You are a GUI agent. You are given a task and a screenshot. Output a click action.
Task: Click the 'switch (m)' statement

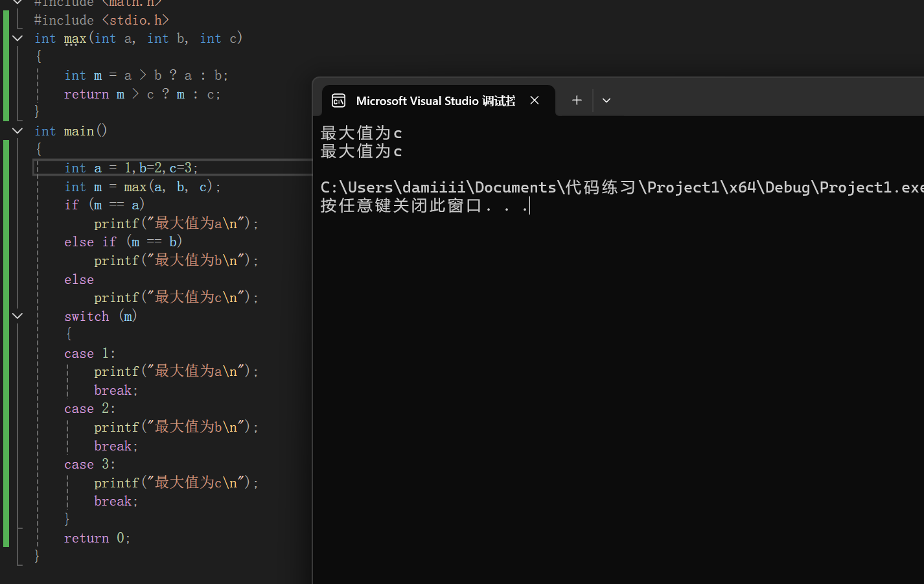pyautogui.click(x=100, y=316)
